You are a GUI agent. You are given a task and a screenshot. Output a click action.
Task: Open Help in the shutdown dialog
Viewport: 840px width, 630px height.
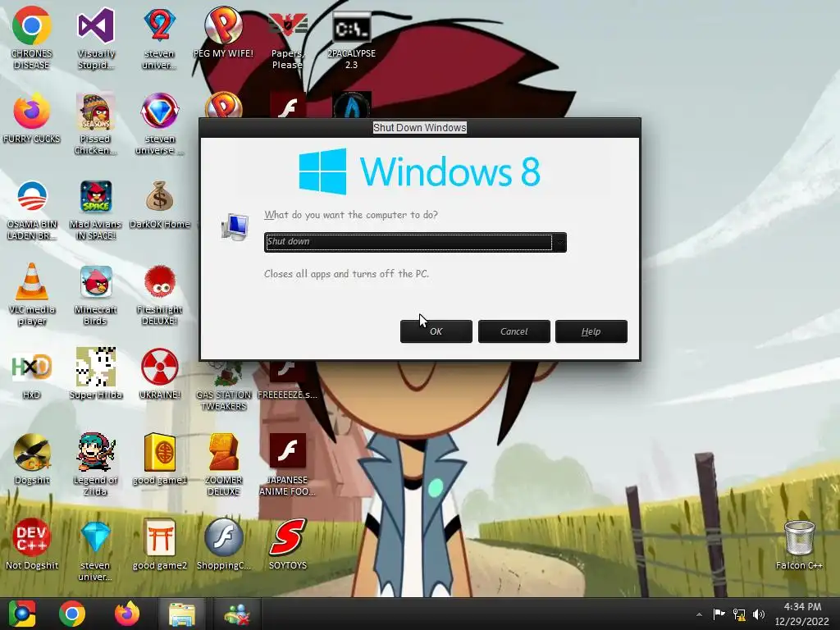pos(591,331)
